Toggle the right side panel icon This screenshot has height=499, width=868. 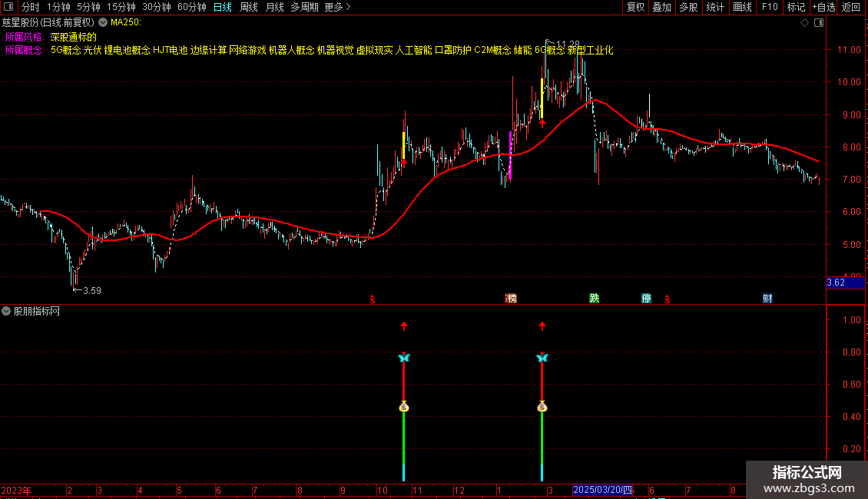pyautogui.click(x=819, y=23)
